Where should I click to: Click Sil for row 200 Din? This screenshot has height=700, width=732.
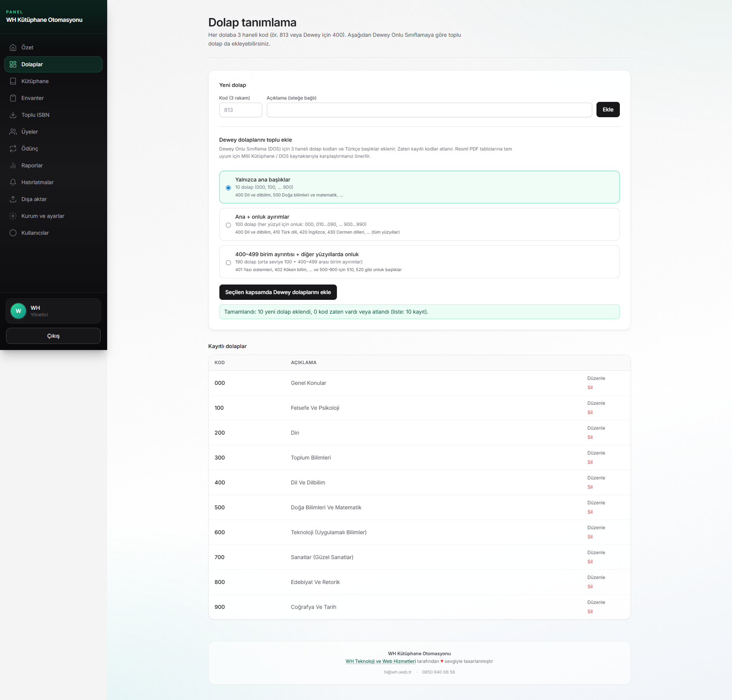coord(590,437)
